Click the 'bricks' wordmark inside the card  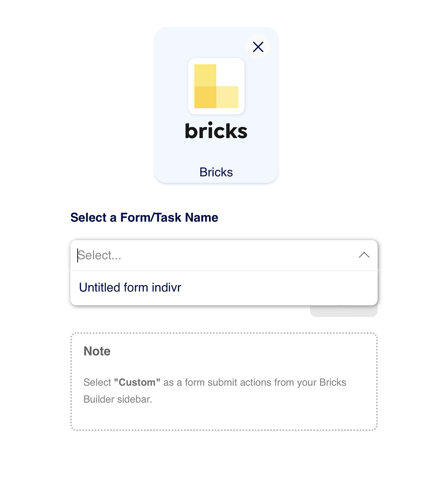[216, 130]
